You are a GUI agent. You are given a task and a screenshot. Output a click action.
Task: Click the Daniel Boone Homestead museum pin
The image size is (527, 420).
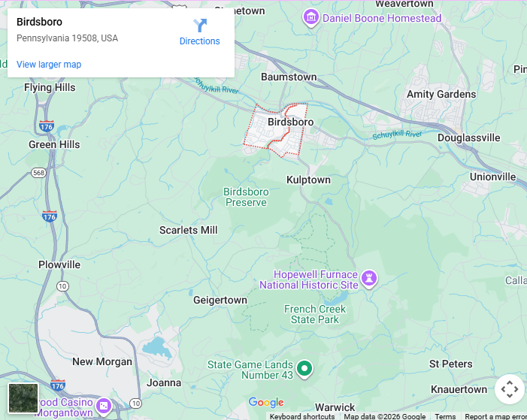click(x=311, y=17)
